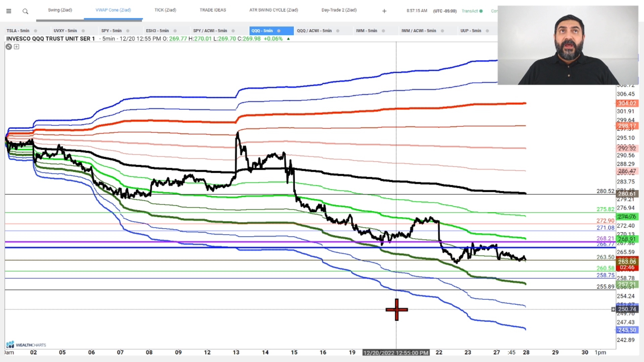Screen dimensions: 644x362
Task: Click the small plus beside 250.74 price
Action: click(613, 309)
